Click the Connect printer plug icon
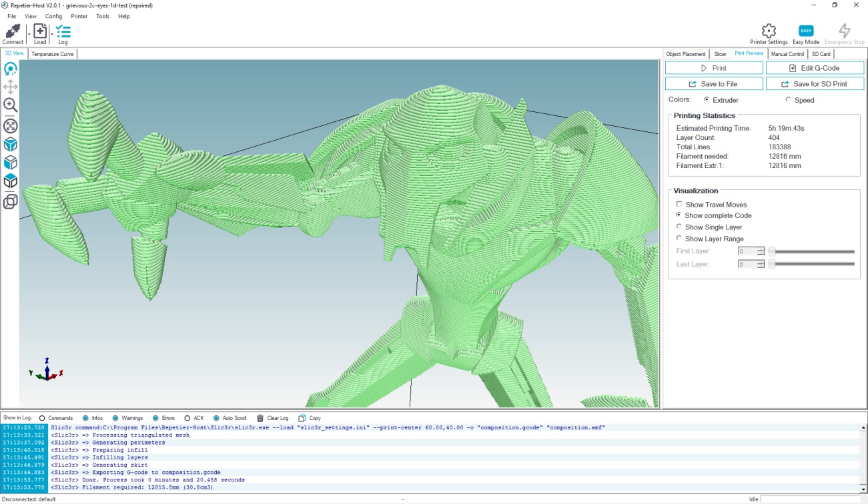 [12, 31]
